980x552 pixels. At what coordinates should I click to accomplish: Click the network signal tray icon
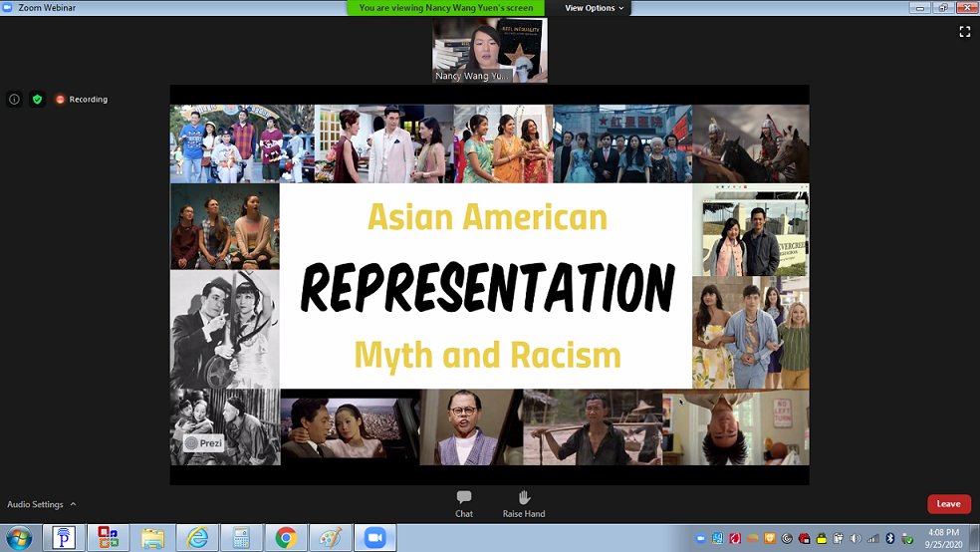[873, 538]
